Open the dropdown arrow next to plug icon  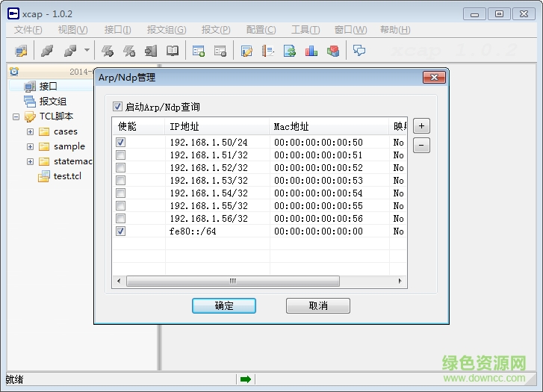87,51
